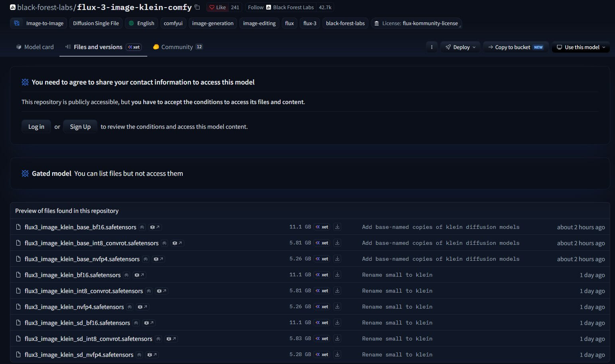The width and height of the screenshot is (615, 364).
Task: Download flux3_image_klein_sd_int8_convrot.safetensors via download icon
Action: click(x=337, y=338)
